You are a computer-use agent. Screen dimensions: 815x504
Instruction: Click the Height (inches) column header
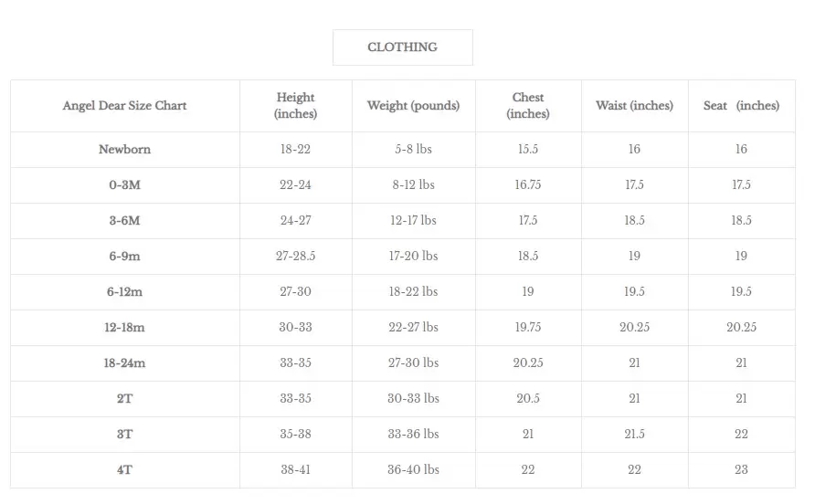295,106
